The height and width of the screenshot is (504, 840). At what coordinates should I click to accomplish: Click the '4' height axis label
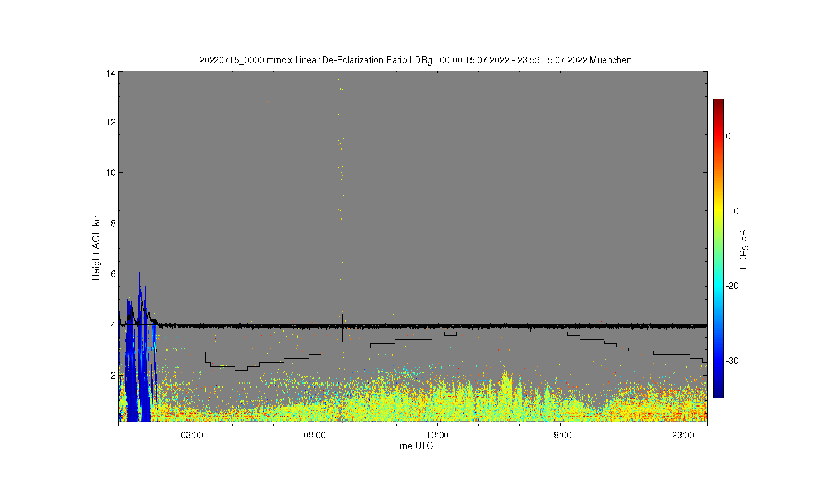(113, 325)
